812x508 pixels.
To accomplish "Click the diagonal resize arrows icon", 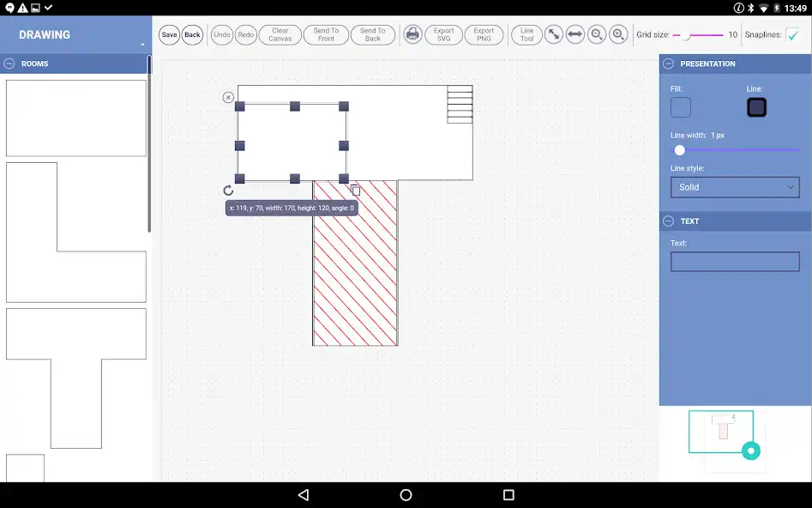I will pos(552,34).
